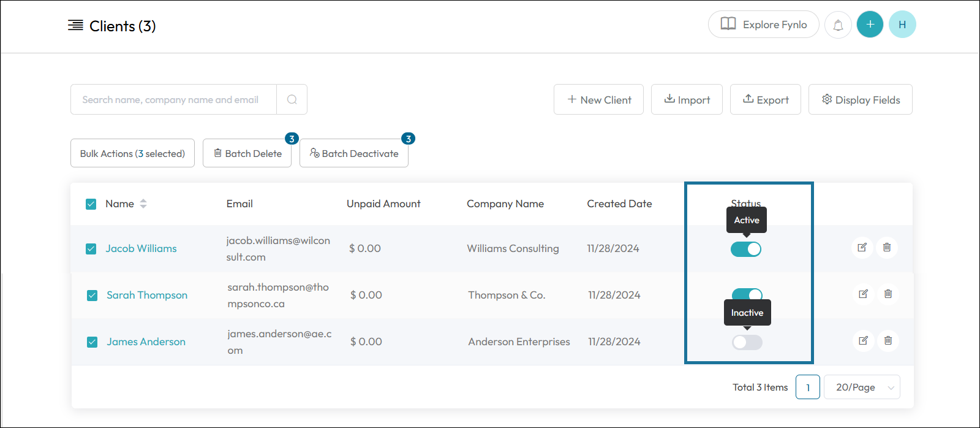Delete Sarah Thompson record

click(x=888, y=294)
